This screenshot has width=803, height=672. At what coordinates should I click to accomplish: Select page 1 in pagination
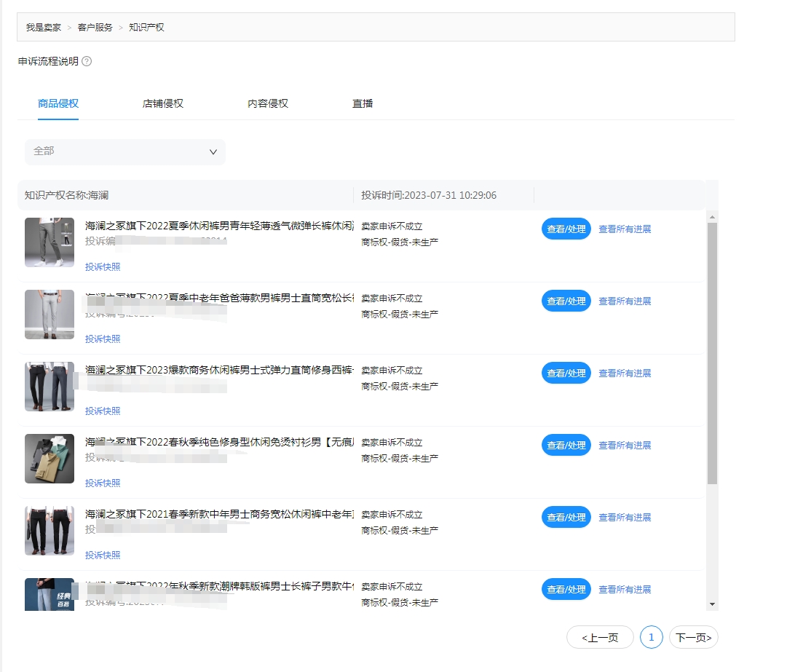pos(652,638)
